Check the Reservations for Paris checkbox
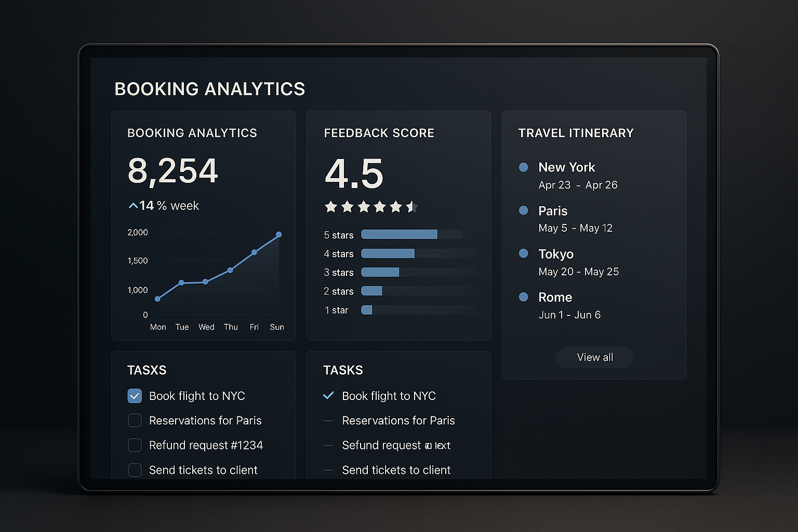 coord(135,420)
